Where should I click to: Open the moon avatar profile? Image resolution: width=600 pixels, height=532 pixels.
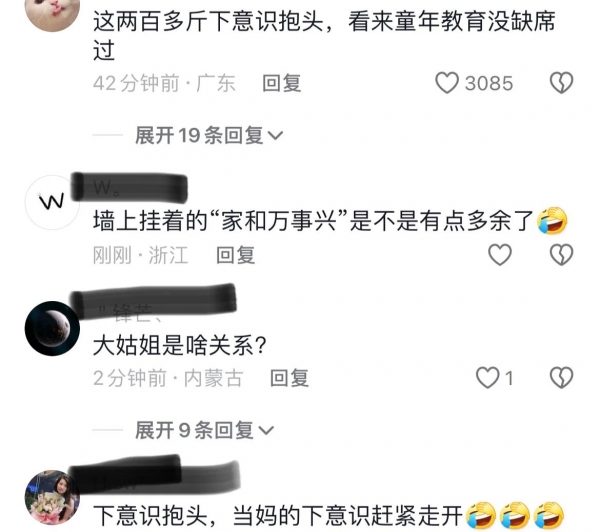52,328
